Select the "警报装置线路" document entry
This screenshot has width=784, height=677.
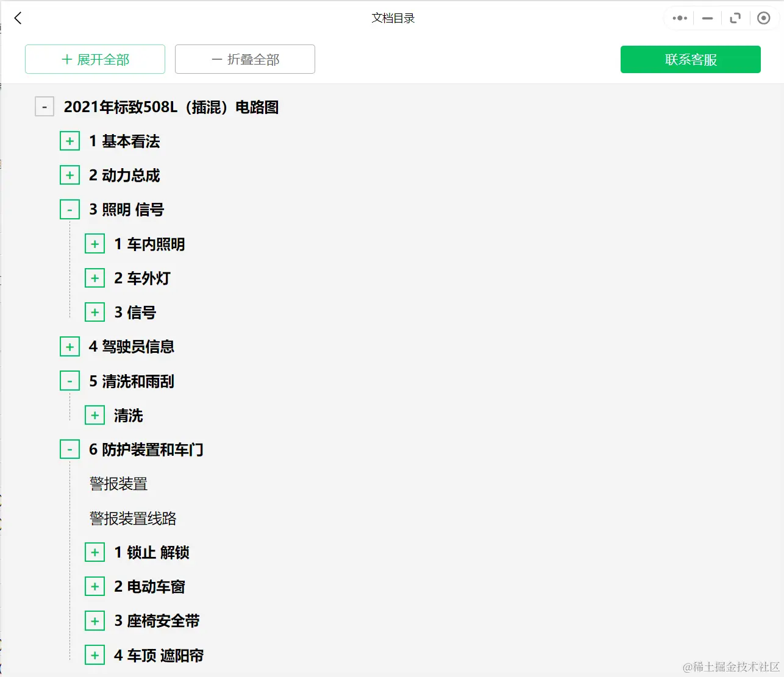(133, 519)
